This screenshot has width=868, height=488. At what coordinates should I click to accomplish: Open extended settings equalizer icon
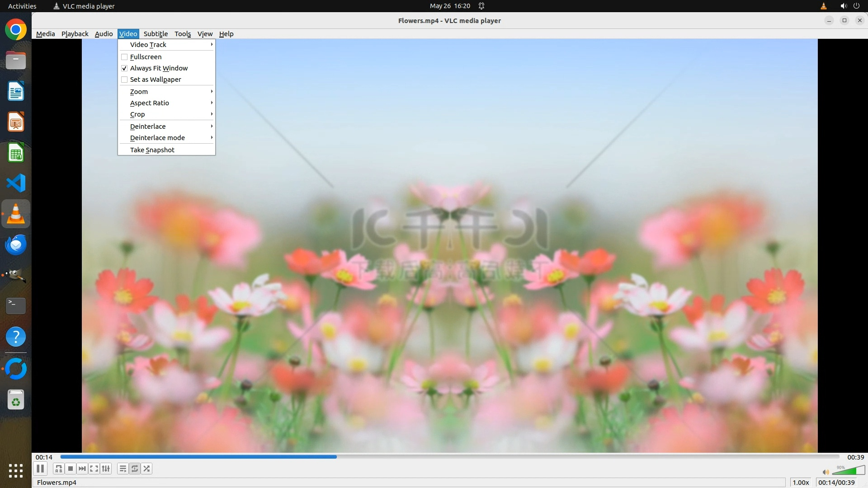coord(106,469)
